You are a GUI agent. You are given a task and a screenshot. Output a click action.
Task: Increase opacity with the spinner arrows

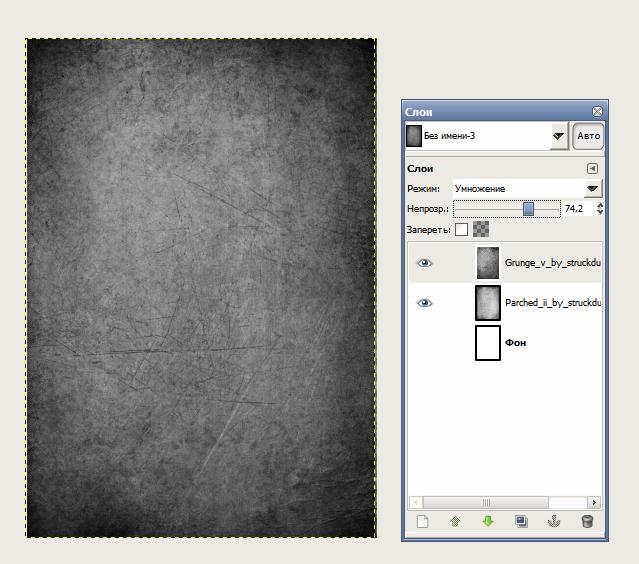tap(600, 205)
